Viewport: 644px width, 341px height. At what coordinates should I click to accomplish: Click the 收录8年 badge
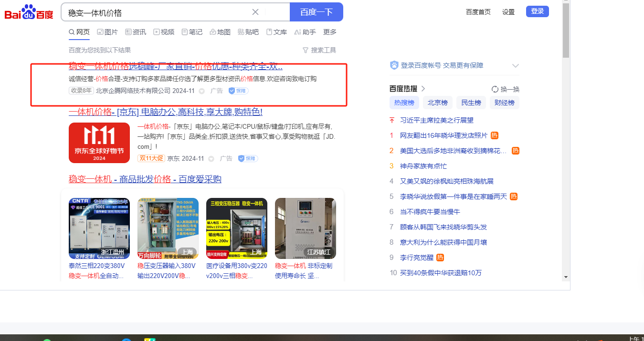81,91
